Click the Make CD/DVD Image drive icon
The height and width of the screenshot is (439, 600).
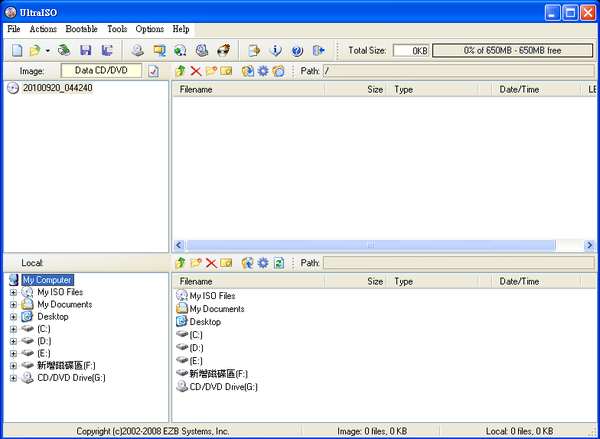point(137,50)
